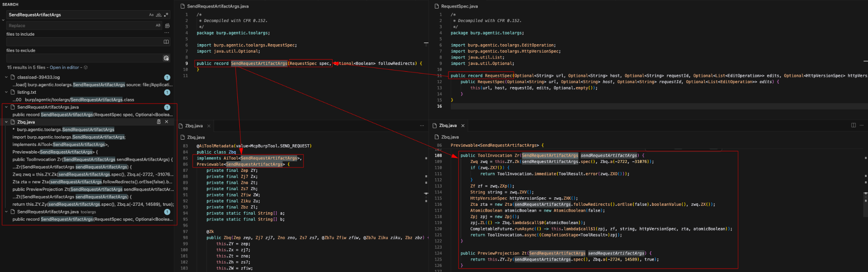
Task: Toggle search details ellipsis button
Action: [x=167, y=33]
